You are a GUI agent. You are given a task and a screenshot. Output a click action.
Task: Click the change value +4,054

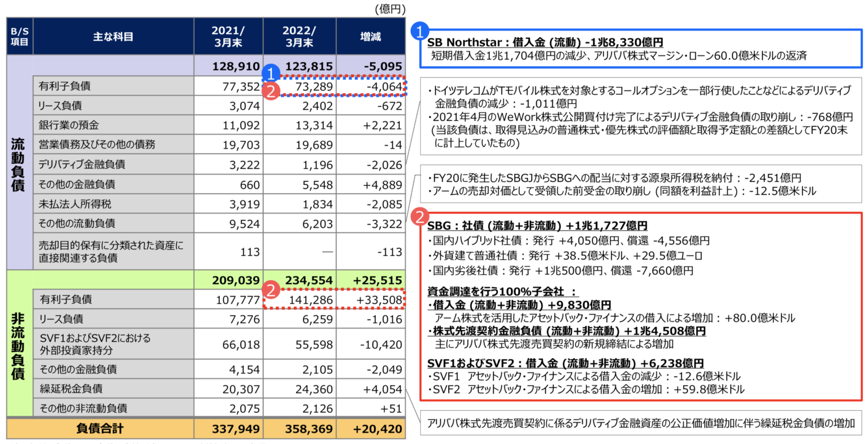point(383,389)
